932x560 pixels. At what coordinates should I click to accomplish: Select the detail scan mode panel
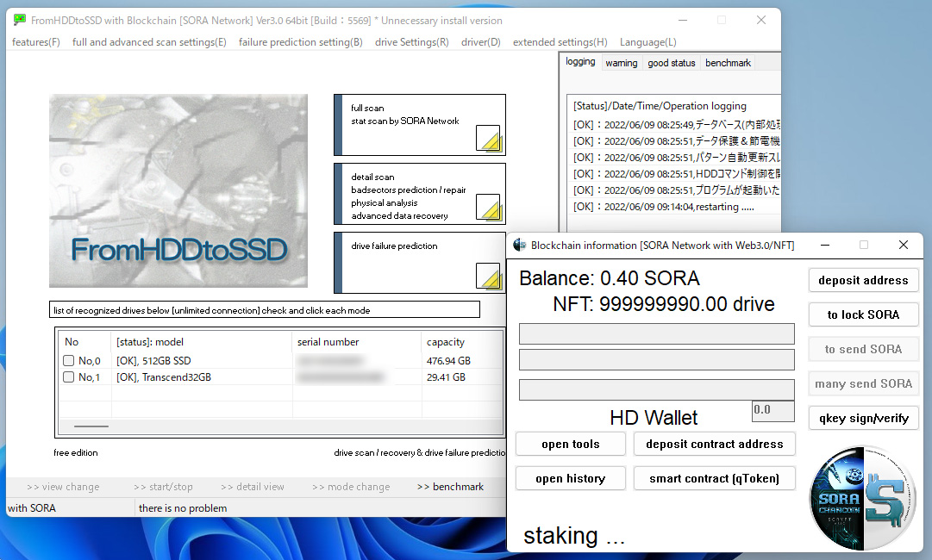(x=420, y=194)
